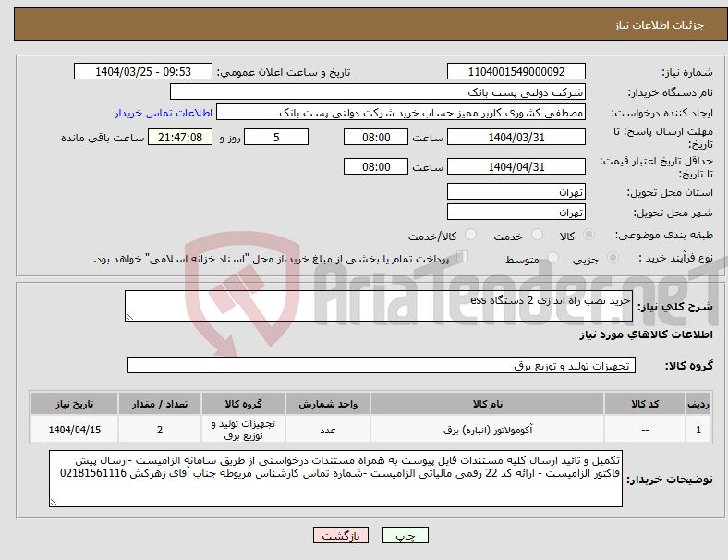Screen dimensions: 728x560
Task: Click the گروه کالا field تجهیزات تولید و توزیع برق
Action: click(382, 365)
